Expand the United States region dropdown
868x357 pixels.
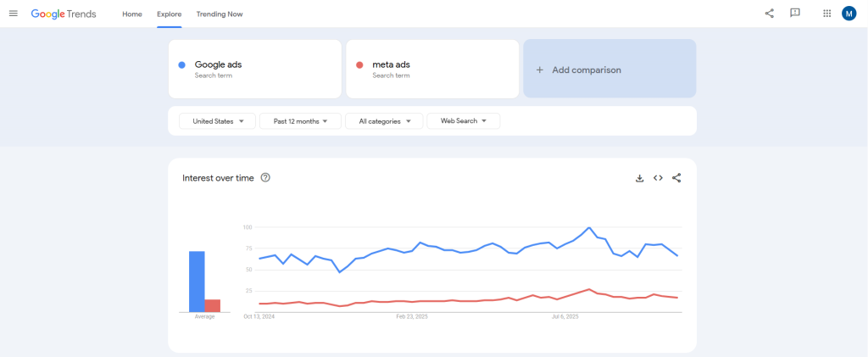217,121
